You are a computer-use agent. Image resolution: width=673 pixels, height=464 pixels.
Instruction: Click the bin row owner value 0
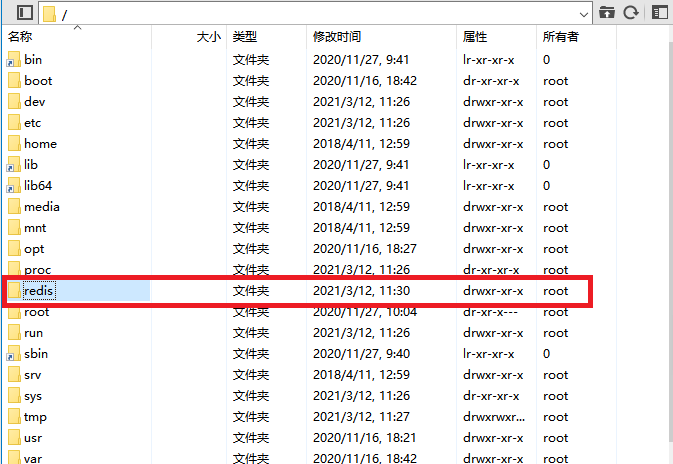pos(546,60)
